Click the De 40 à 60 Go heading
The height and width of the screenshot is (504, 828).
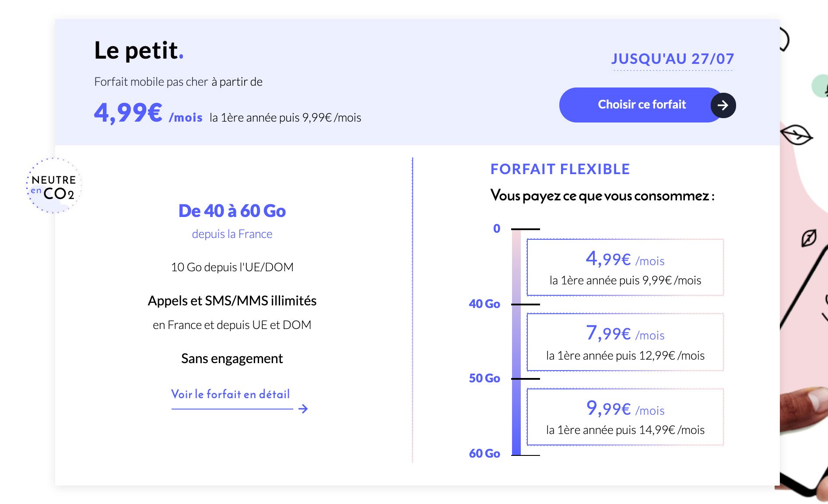pos(232,211)
